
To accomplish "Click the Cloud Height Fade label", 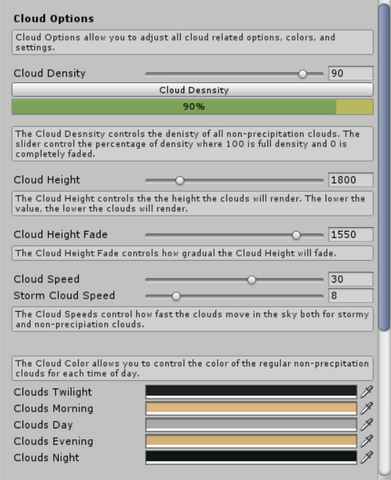I will (x=60, y=235).
